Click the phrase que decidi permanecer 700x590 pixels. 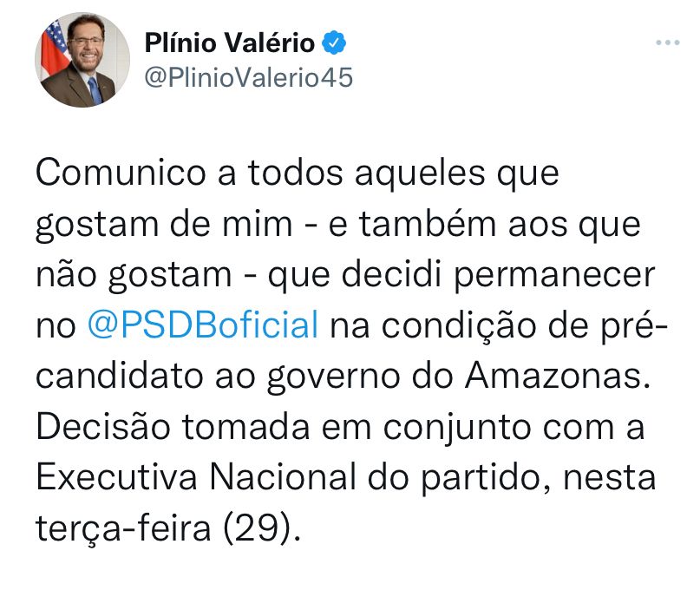pyautogui.click(x=461, y=275)
